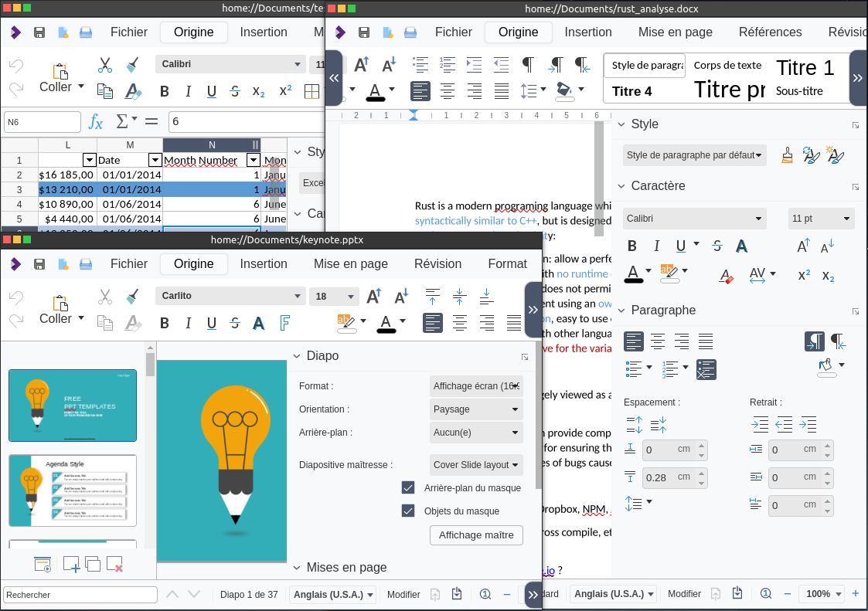Viewport: 868px width, 611px height.
Task: Open Fichier menu in keynote.pptx window
Action: [129, 264]
